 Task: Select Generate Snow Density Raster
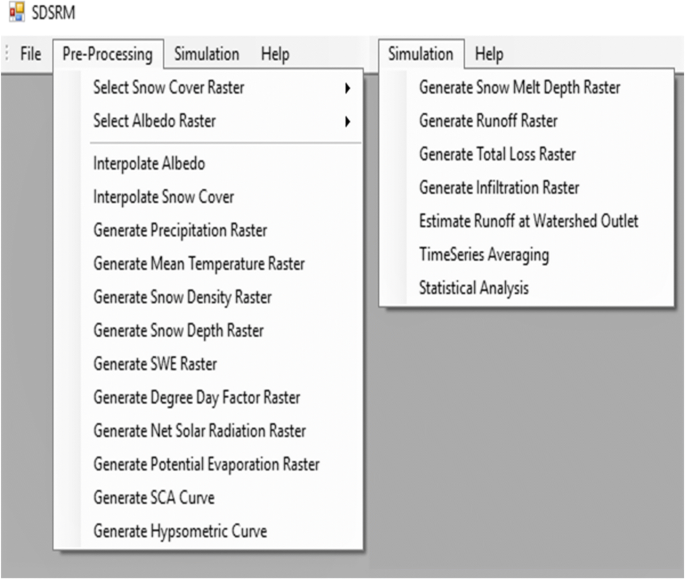[182, 297]
